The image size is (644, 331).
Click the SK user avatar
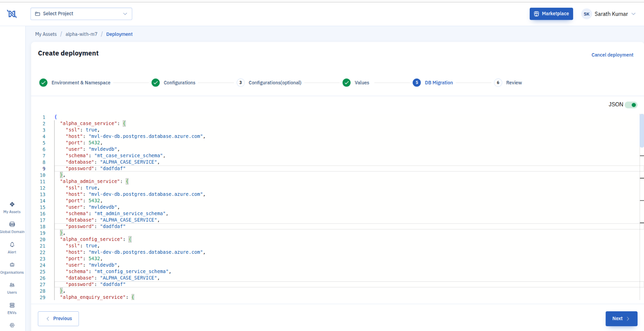(x=586, y=14)
